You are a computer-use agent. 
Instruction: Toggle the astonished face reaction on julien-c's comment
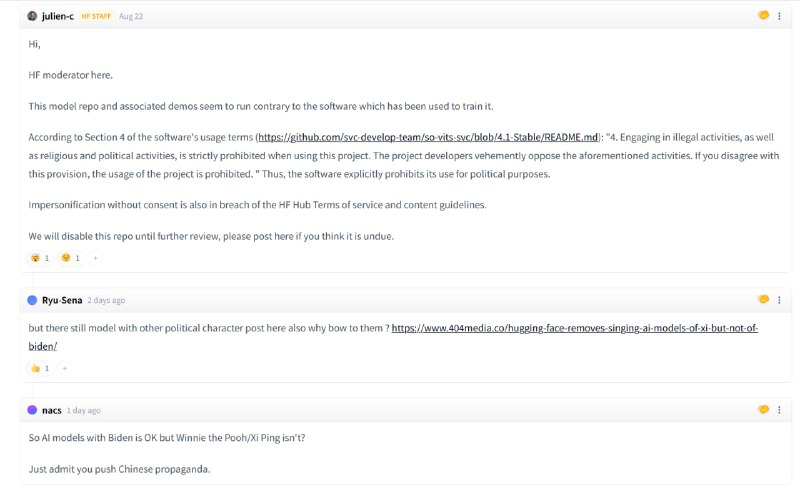click(x=40, y=258)
